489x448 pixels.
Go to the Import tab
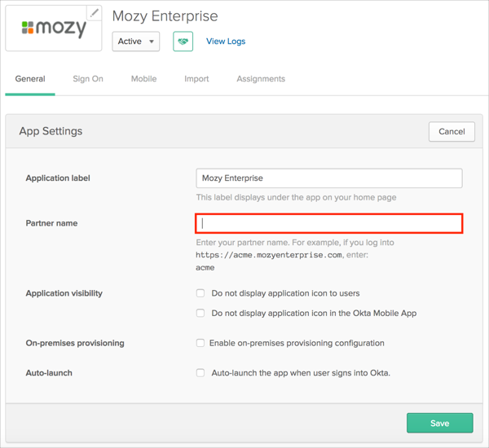[x=196, y=79]
